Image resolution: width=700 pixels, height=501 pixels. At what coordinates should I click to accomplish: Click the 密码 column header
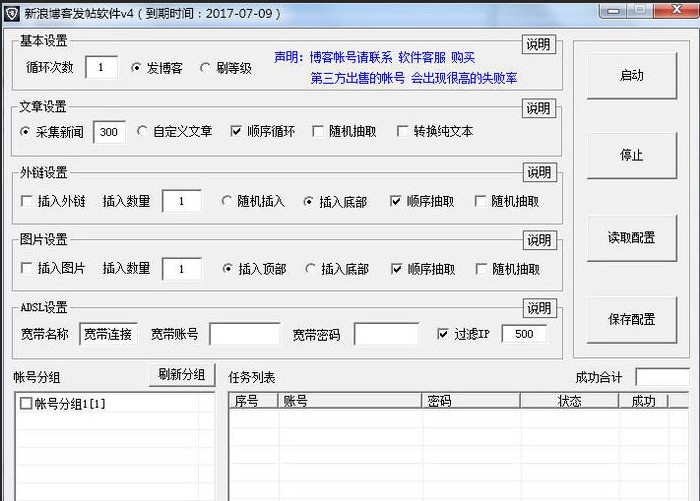471,401
